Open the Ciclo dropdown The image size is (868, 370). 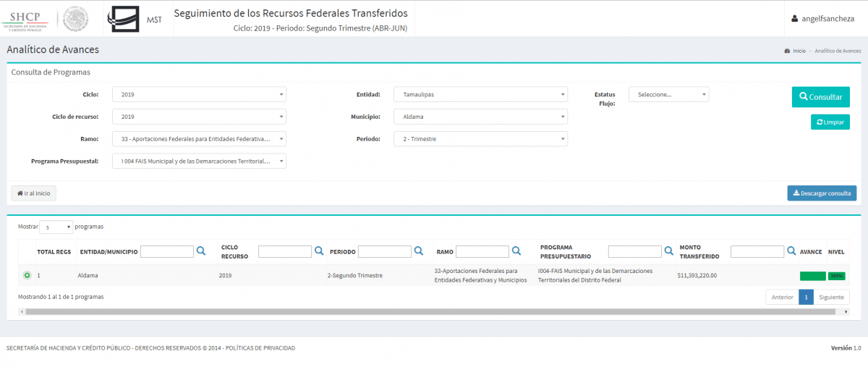click(199, 95)
